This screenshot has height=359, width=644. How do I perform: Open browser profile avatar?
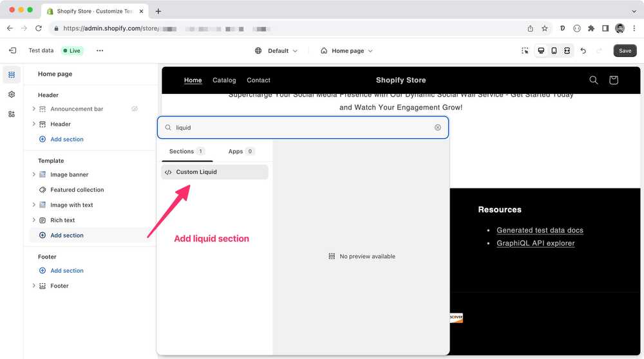tap(620, 28)
